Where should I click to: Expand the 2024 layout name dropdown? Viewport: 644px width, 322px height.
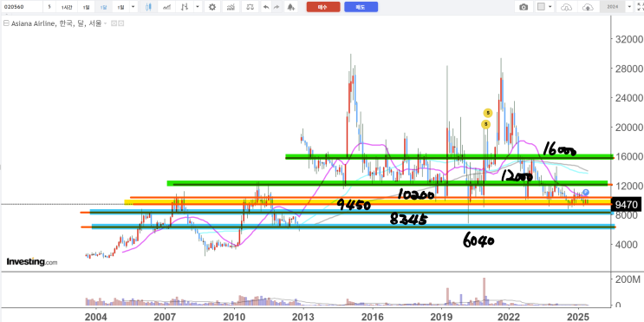click(x=629, y=7)
